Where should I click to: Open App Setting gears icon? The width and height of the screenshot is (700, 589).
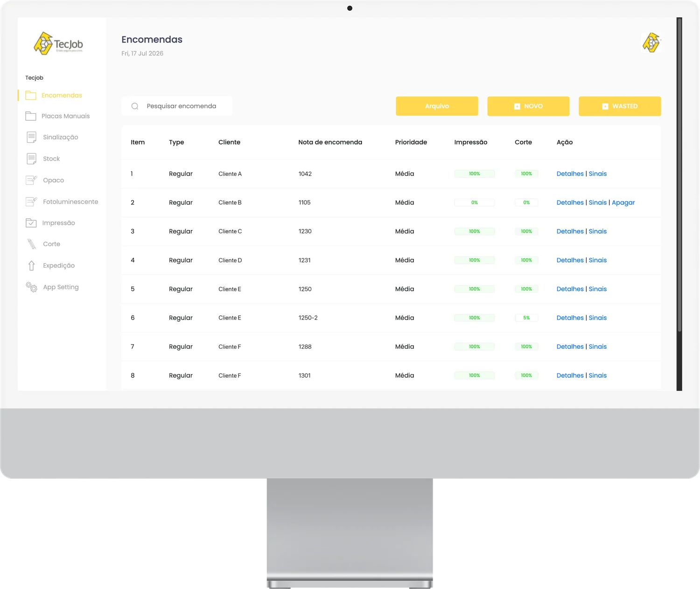point(31,287)
